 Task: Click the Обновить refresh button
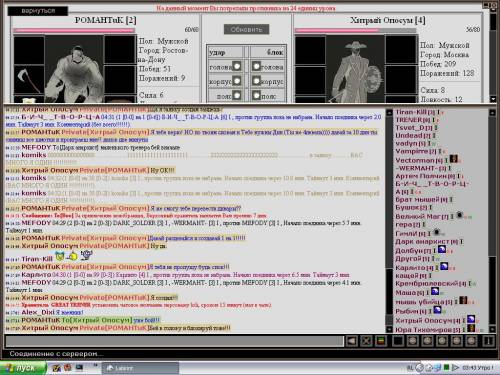pos(246,29)
